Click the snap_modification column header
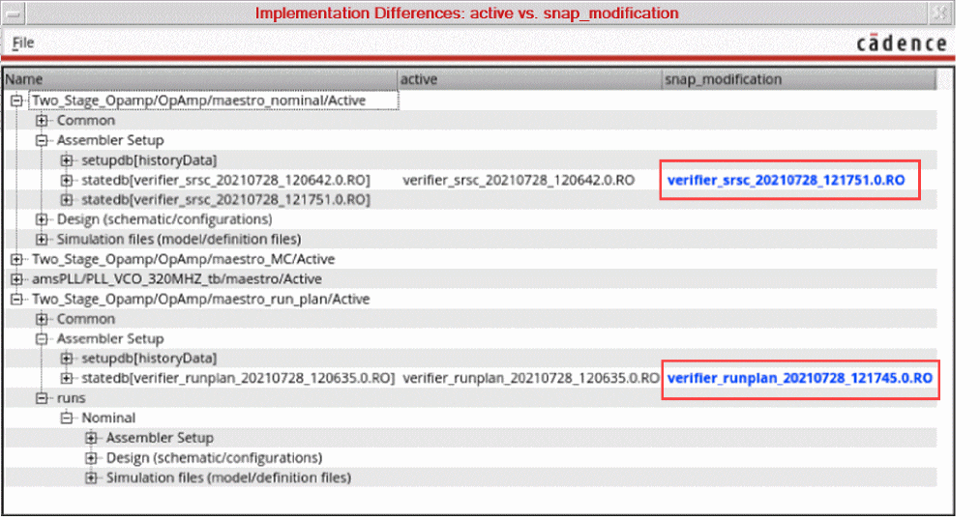980x520 pixels. pyautogui.click(x=799, y=79)
